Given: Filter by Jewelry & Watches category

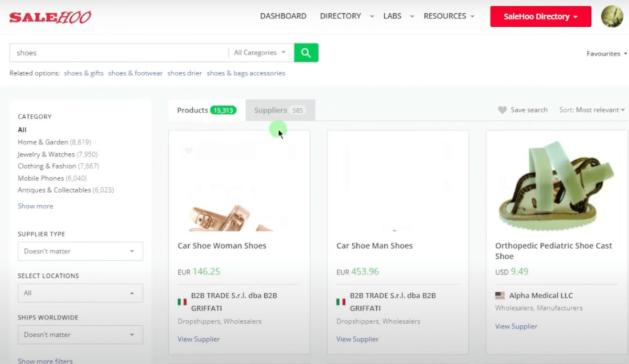Looking at the screenshot, I should click(x=58, y=154).
